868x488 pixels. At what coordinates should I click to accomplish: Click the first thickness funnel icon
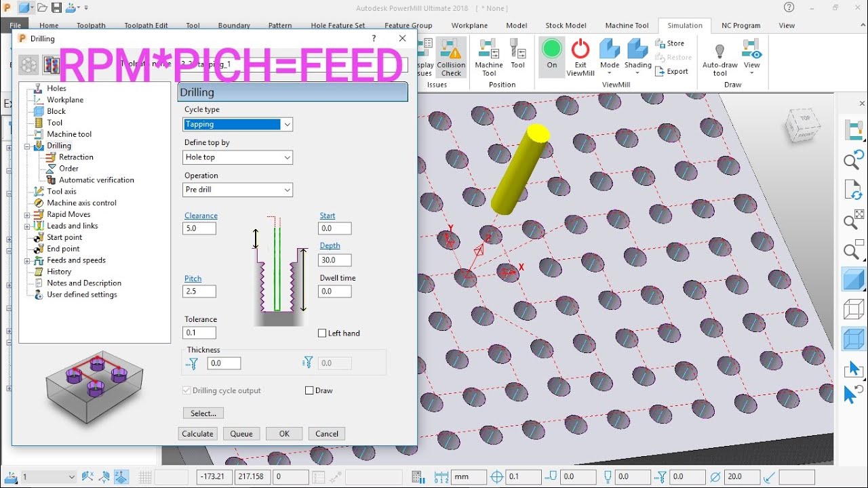coord(193,363)
